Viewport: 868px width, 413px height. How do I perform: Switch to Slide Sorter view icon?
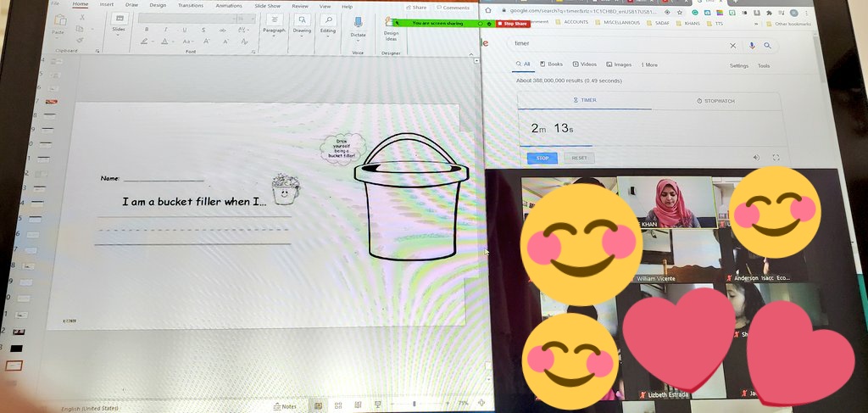[x=338, y=405]
